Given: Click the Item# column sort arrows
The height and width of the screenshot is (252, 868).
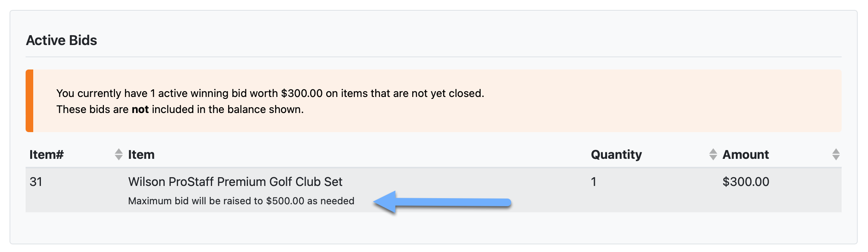Looking at the screenshot, I should [119, 154].
